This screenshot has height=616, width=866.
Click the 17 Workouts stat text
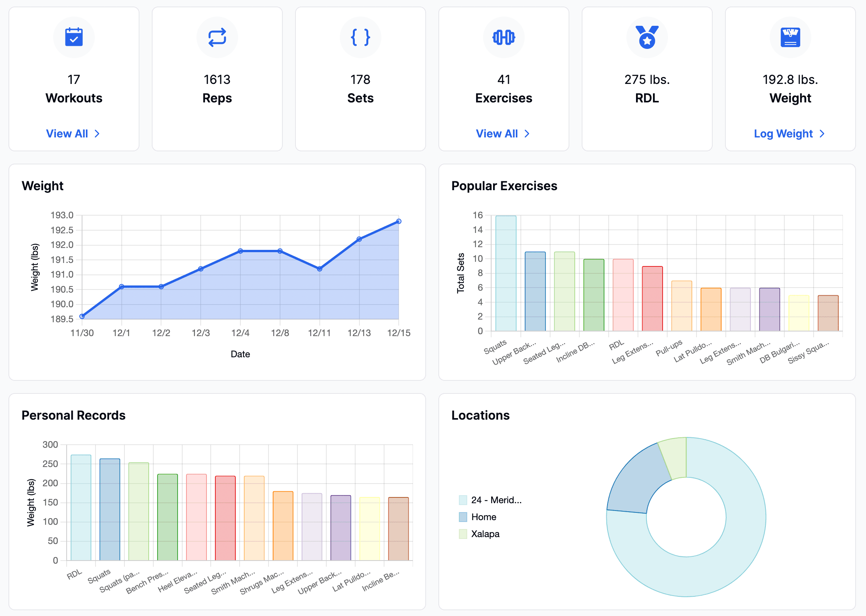coord(74,89)
